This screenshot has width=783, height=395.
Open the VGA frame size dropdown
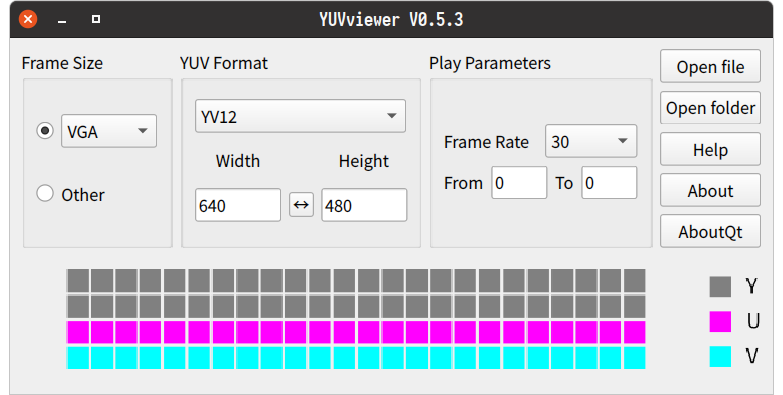pyautogui.click(x=109, y=131)
